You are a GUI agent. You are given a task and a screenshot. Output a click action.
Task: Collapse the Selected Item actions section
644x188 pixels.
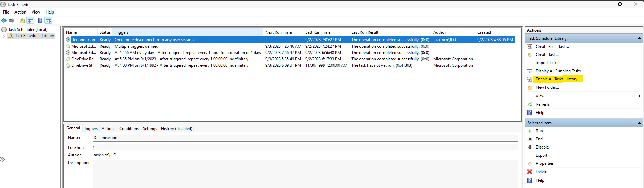(x=639, y=123)
